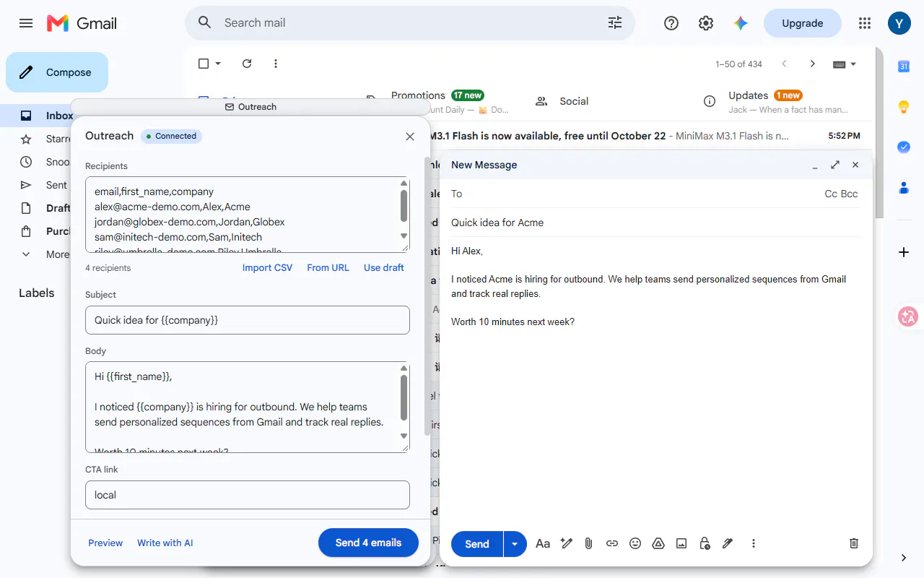Insert signature with pen icon
Screen dimensions: 924x578
728,543
